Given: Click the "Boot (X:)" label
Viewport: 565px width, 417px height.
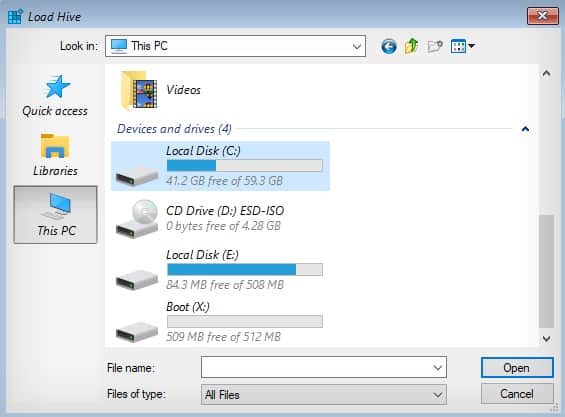Looking at the screenshot, I should [188, 307].
